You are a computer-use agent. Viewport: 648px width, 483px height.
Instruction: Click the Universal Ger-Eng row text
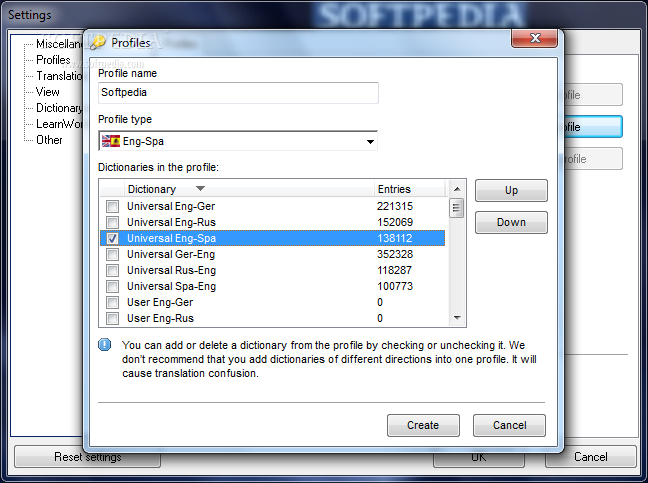click(x=171, y=255)
